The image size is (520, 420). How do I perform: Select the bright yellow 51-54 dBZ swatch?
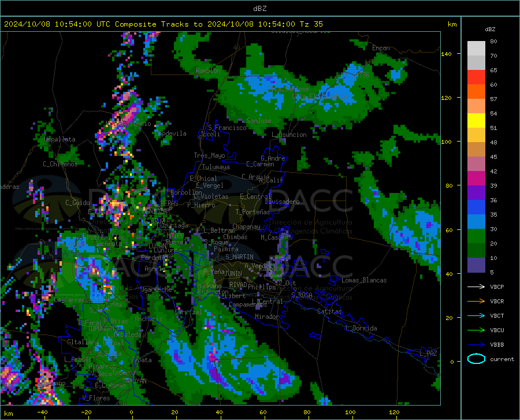pos(476,121)
